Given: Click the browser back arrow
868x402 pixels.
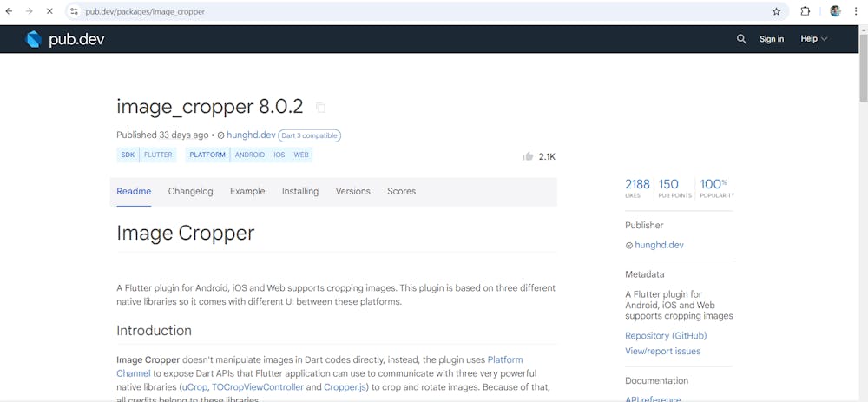Looking at the screenshot, I should [9, 11].
